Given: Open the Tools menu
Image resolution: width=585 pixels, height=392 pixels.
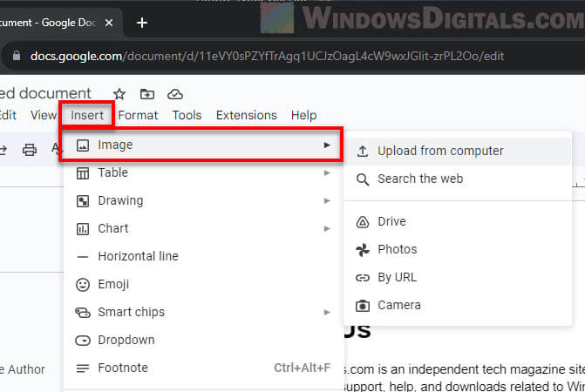Looking at the screenshot, I should click(187, 115).
